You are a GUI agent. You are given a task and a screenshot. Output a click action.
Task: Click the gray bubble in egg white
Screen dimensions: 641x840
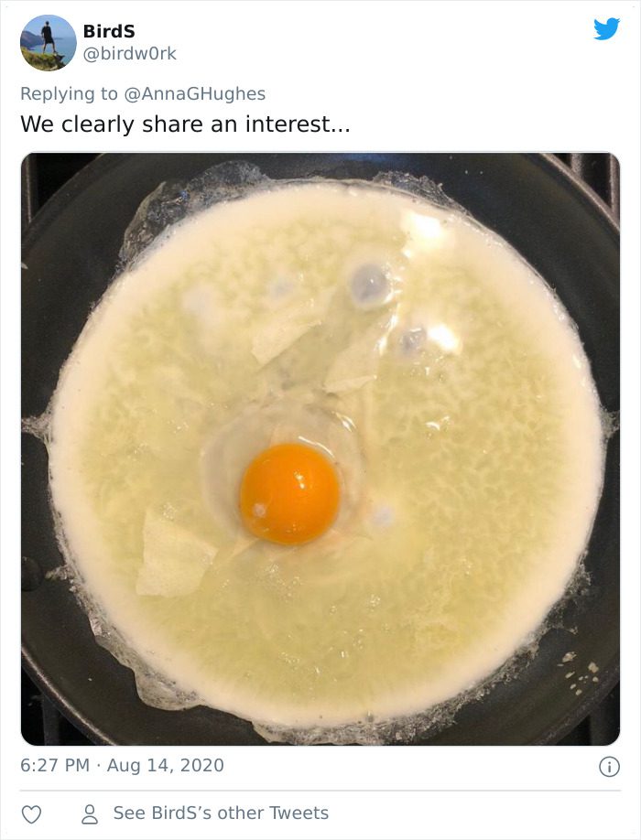[369, 285]
